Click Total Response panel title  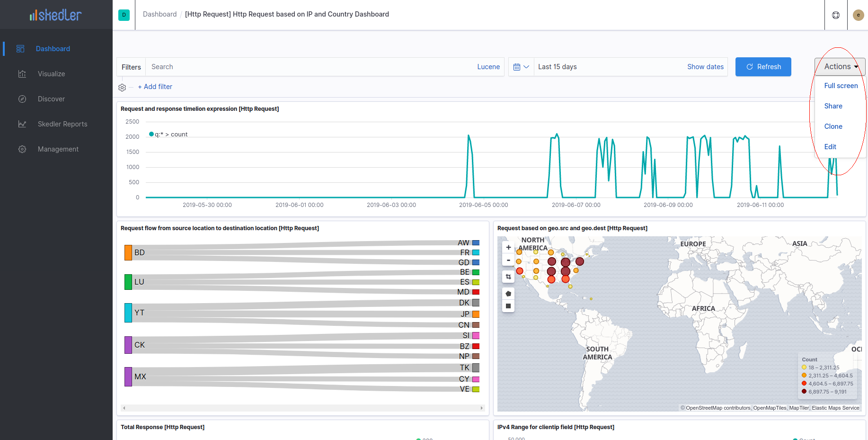tap(162, 427)
